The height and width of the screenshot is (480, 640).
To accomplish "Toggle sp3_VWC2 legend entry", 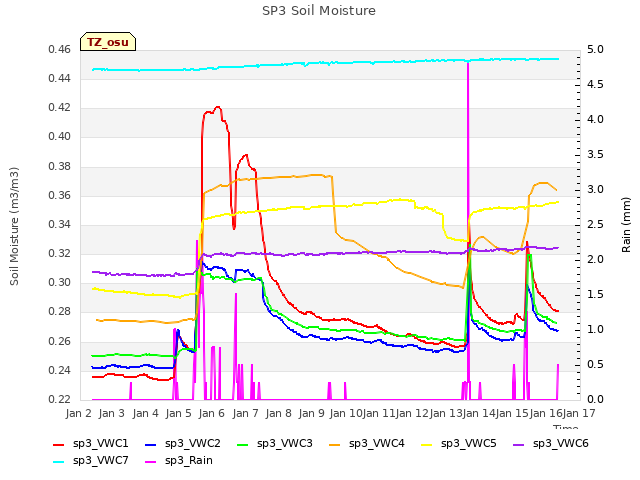I will (183, 444).
